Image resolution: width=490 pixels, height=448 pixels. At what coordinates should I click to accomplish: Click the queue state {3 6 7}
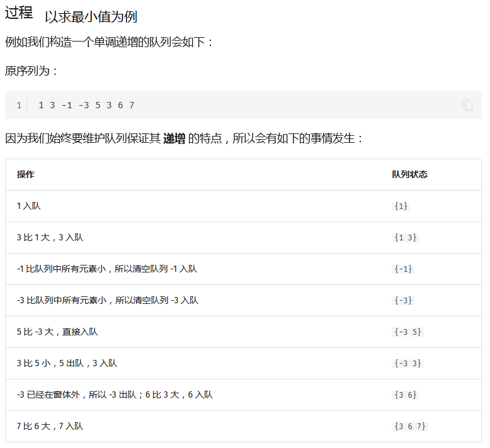coord(410,426)
